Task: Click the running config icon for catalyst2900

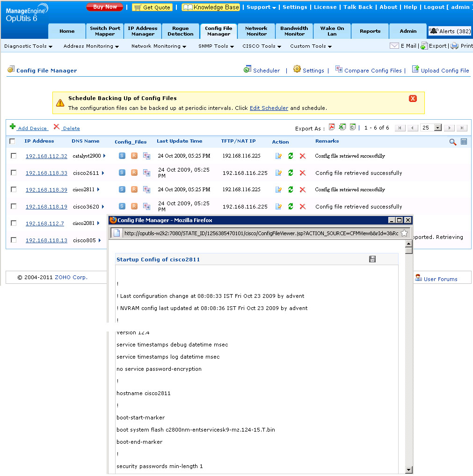Action: pyautogui.click(x=134, y=156)
